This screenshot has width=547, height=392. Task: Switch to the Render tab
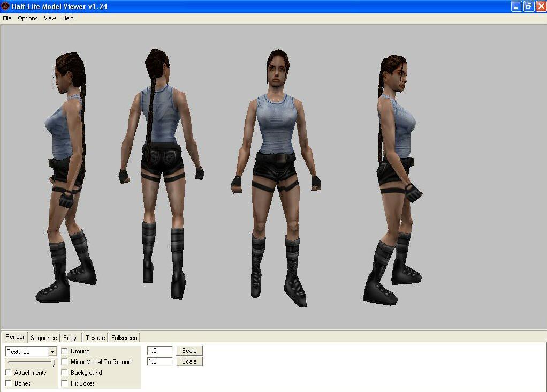(x=14, y=337)
